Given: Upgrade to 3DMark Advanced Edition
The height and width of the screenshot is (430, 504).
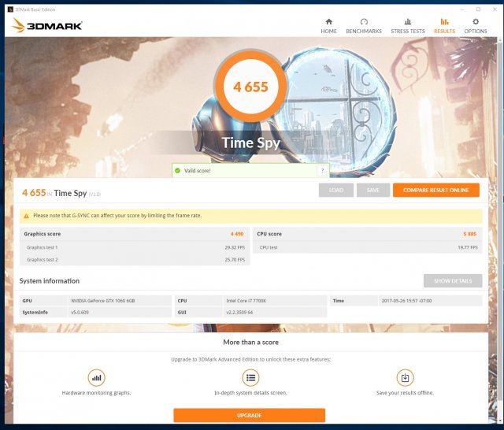Looking at the screenshot, I should (x=249, y=415).
